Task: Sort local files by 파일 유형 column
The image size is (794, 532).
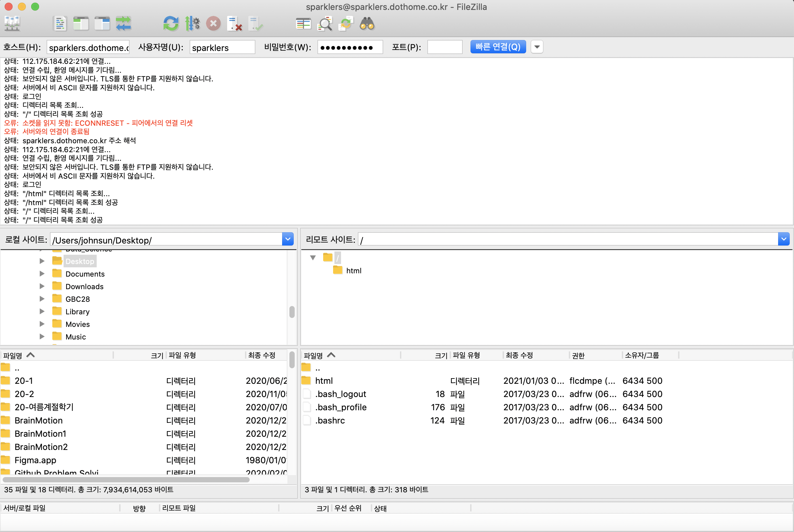Action: point(206,355)
